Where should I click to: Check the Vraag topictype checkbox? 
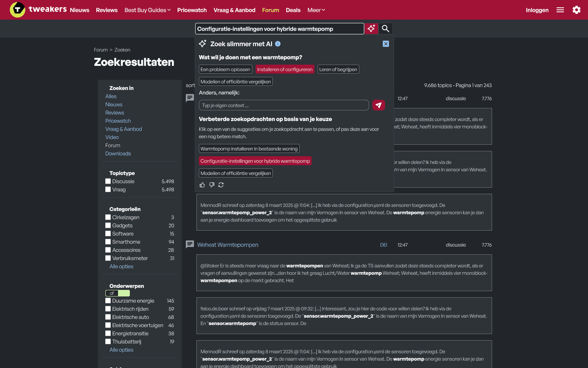point(108,189)
